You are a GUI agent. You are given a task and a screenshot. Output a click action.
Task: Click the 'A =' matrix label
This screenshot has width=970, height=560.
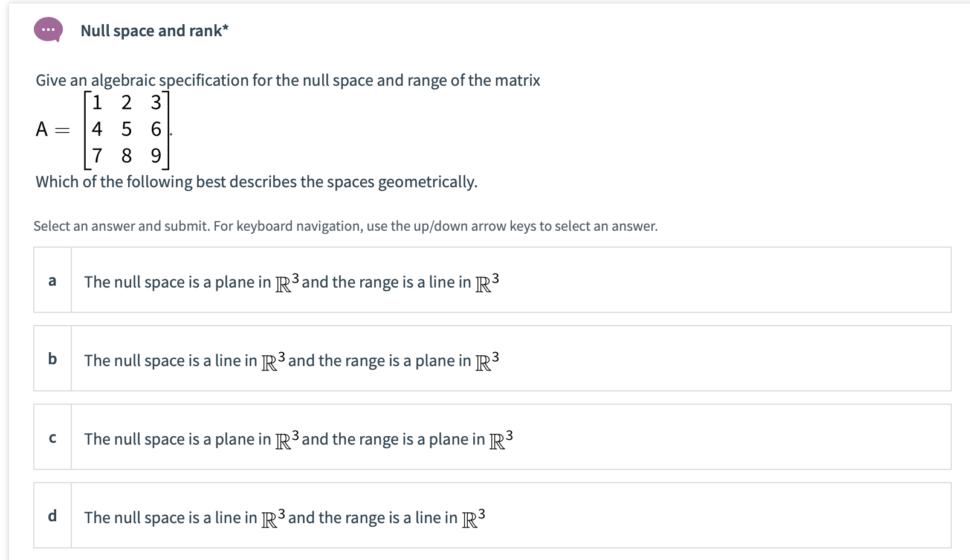[53, 129]
